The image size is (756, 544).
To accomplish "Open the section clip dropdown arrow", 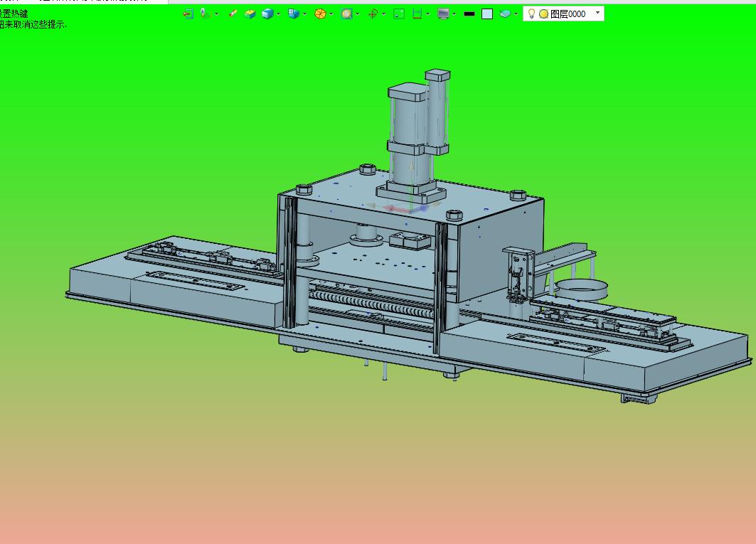I will coord(427,14).
